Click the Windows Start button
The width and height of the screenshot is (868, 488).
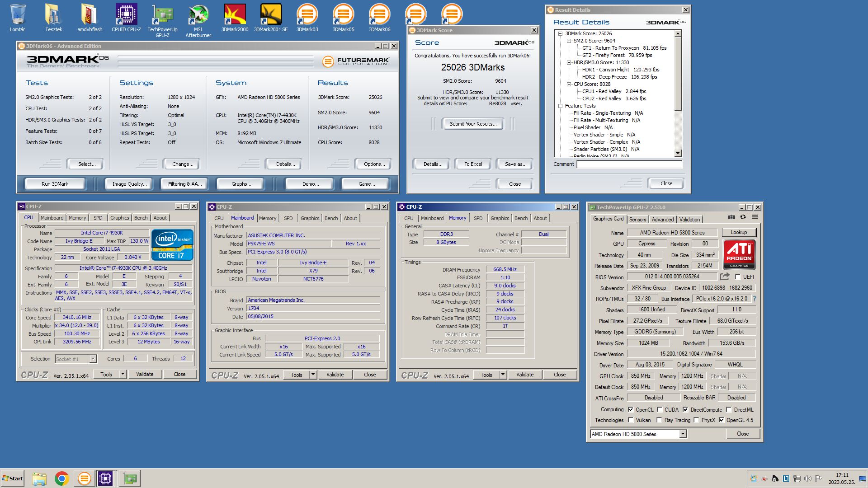12,479
